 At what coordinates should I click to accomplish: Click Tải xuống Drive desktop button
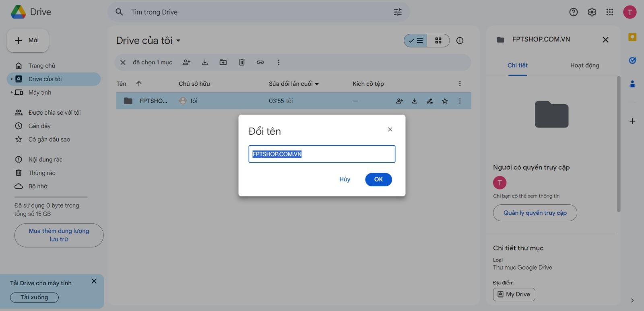click(x=34, y=297)
